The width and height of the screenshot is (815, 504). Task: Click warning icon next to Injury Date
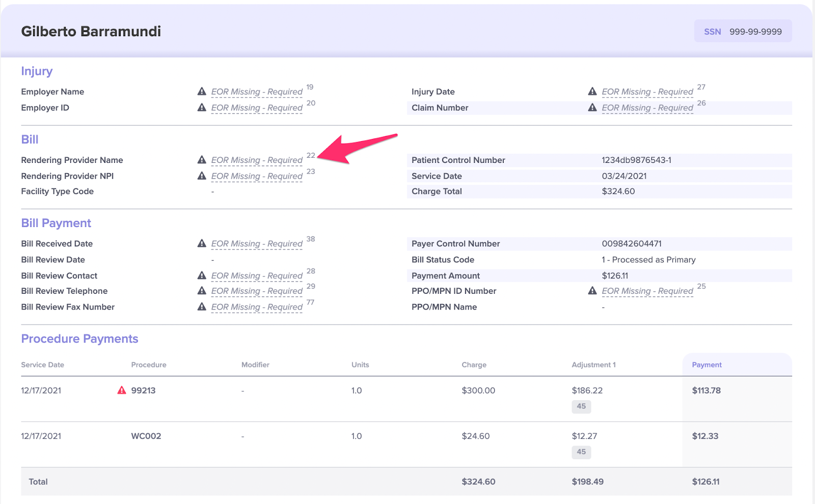pos(592,92)
